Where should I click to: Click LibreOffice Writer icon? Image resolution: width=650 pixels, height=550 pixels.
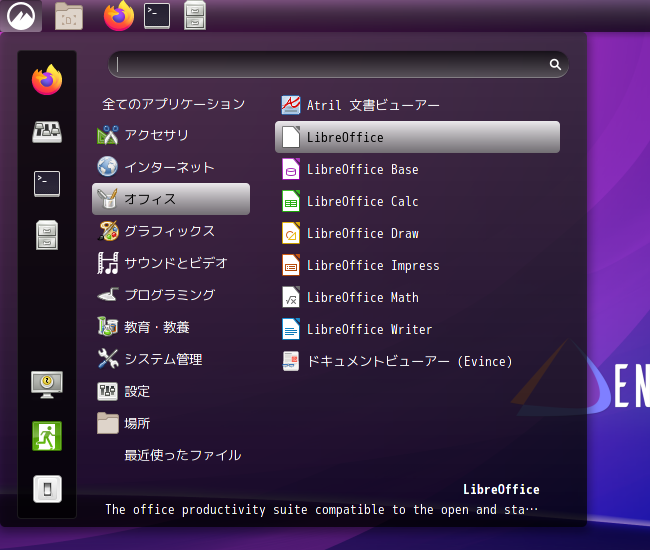pos(291,329)
